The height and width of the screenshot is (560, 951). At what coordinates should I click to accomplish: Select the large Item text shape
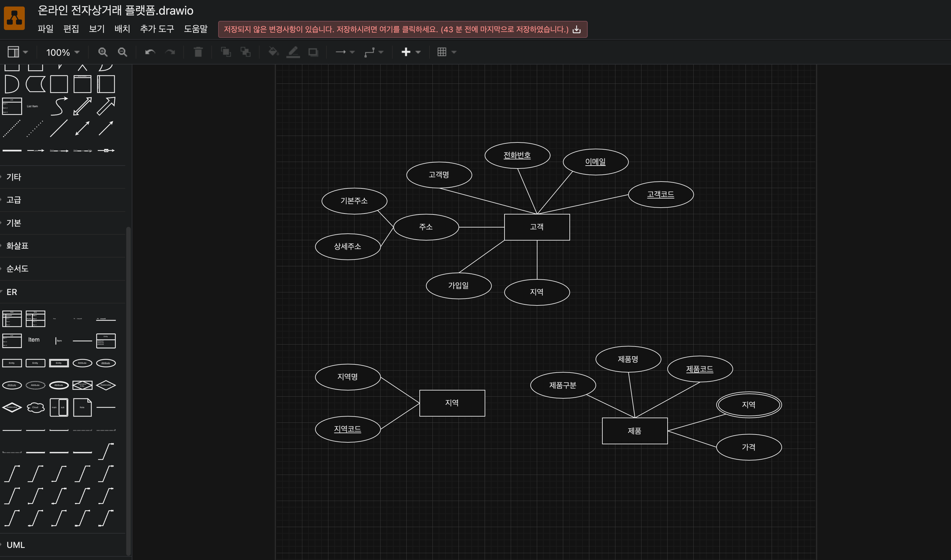(x=34, y=340)
